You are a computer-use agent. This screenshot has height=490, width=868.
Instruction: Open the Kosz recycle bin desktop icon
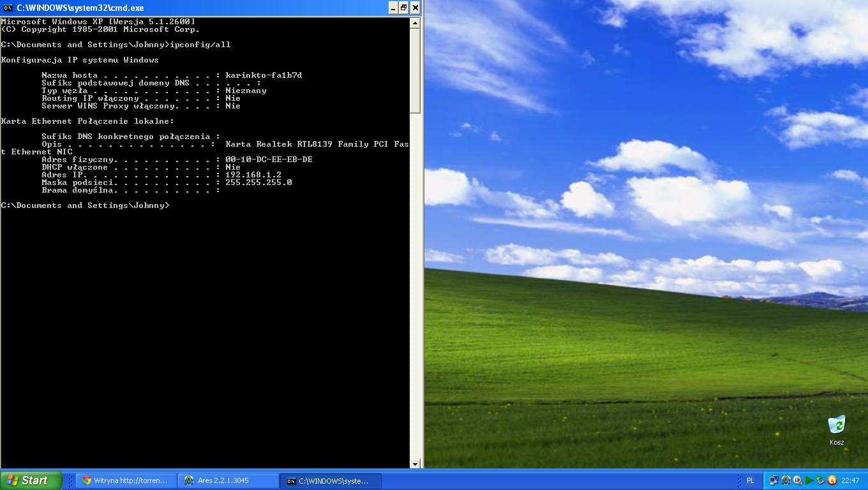(x=837, y=430)
